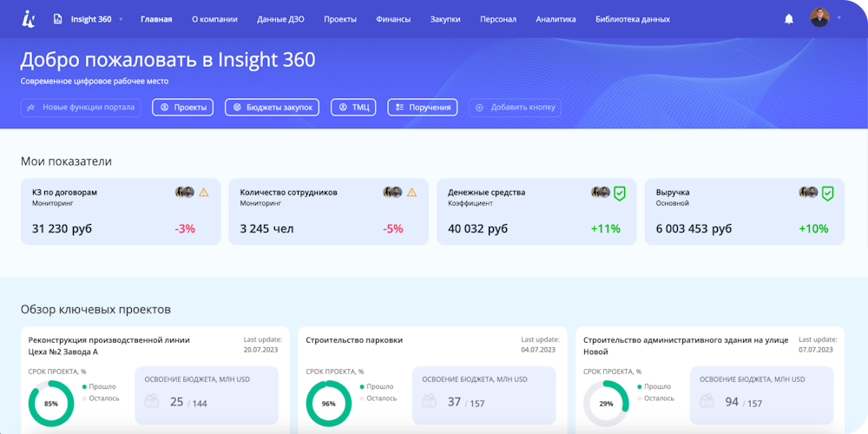Image resolution: width=868 pixels, height=434 pixels.
Task: Click the avatars on Денежные средства card
Action: 601,192
